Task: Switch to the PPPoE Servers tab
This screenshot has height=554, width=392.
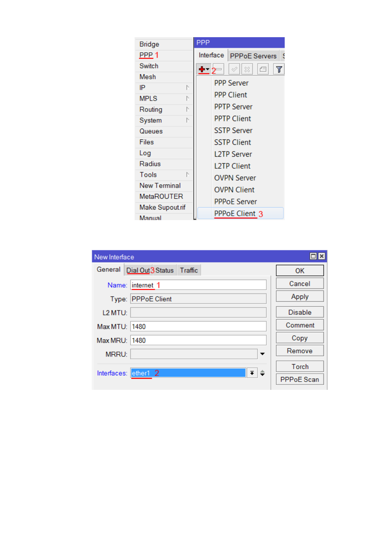Action: 253,56
